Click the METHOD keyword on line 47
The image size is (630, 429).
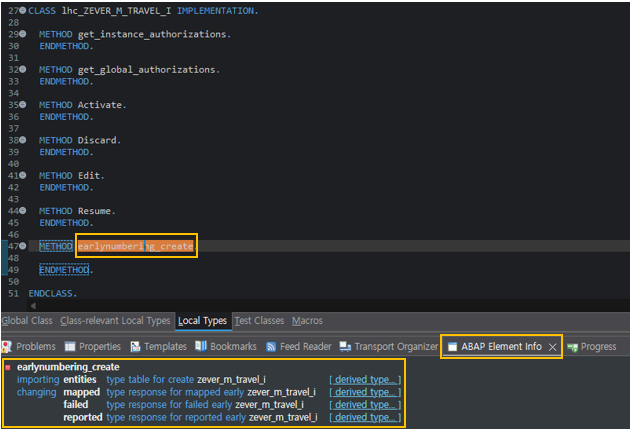(56, 246)
